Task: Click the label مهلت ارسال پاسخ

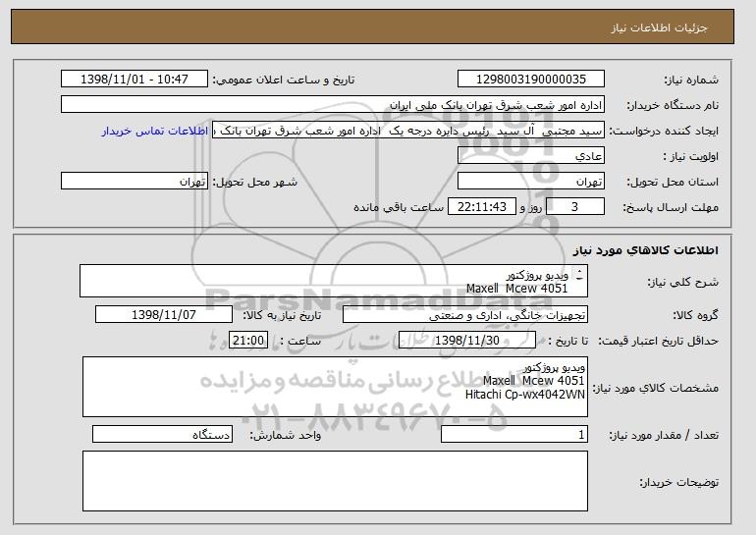Action: tap(671, 207)
